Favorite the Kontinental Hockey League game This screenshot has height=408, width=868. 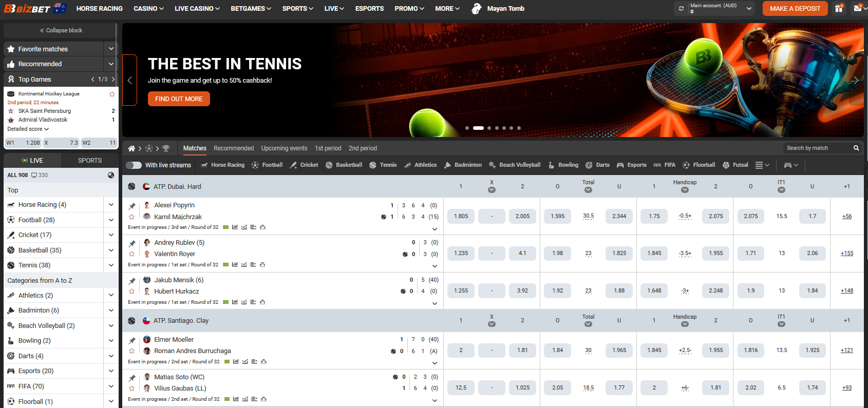(112, 94)
